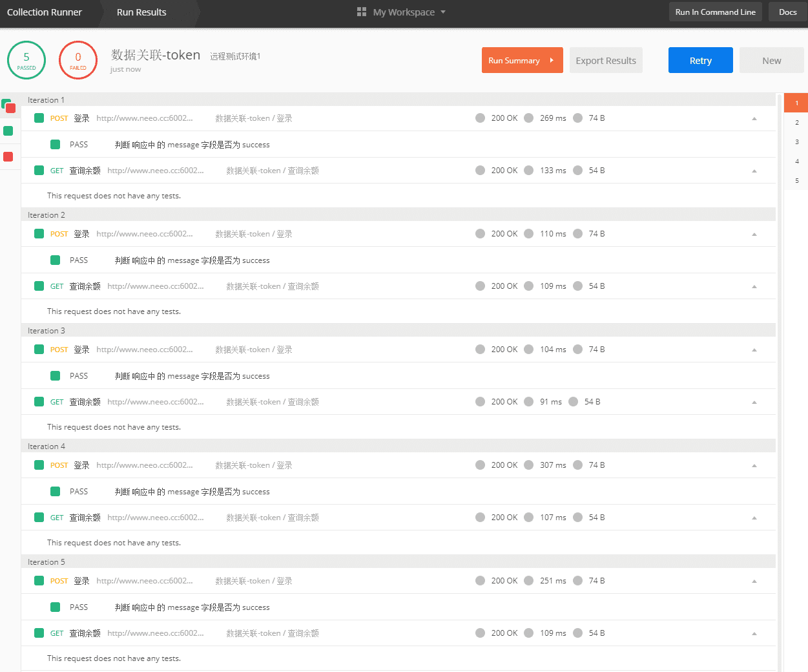The image size is (808, 672).
Task: Click 数据关联-token / 查询余额 path in Iteration 2
Action: pos(273,286)
